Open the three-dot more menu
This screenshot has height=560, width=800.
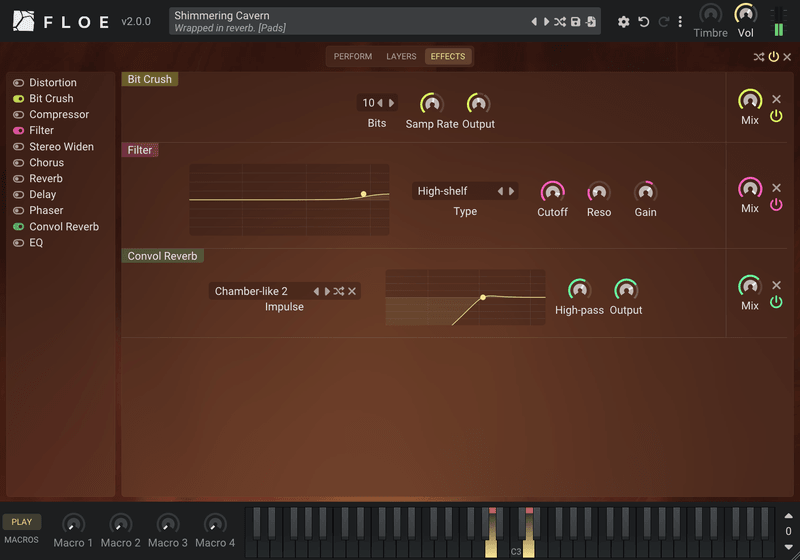[680, 21]
